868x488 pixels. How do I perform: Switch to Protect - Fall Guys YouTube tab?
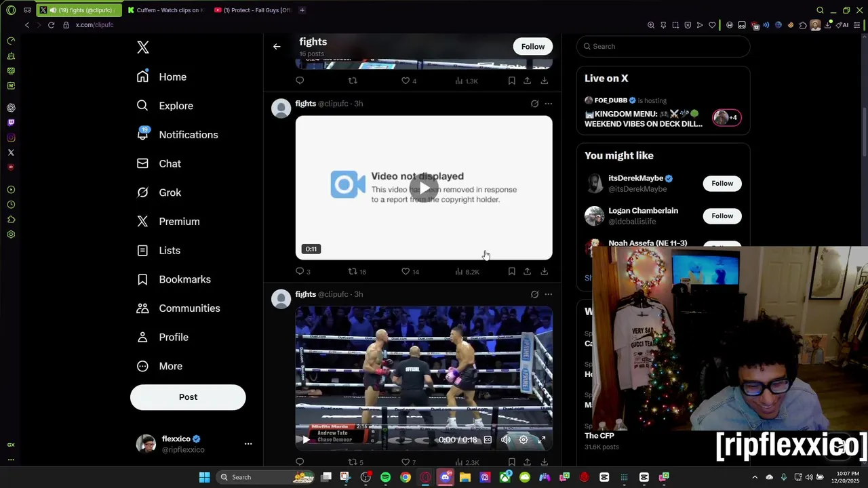(x=252, y=10)
